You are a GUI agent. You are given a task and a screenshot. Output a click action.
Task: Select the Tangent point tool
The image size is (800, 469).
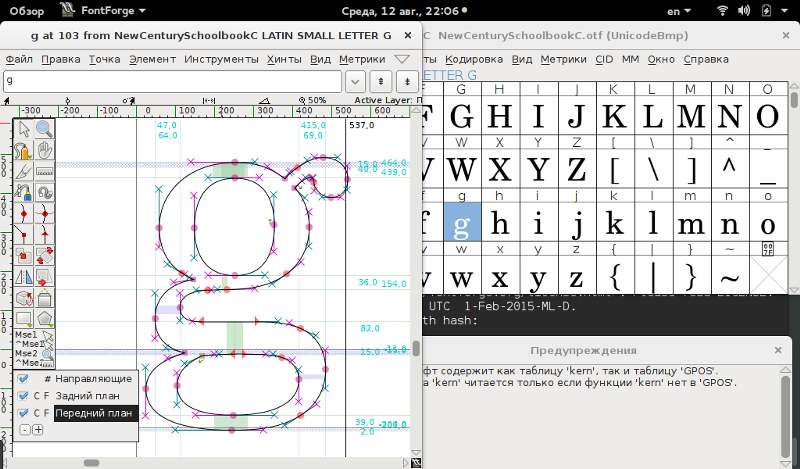click(44, 234)
